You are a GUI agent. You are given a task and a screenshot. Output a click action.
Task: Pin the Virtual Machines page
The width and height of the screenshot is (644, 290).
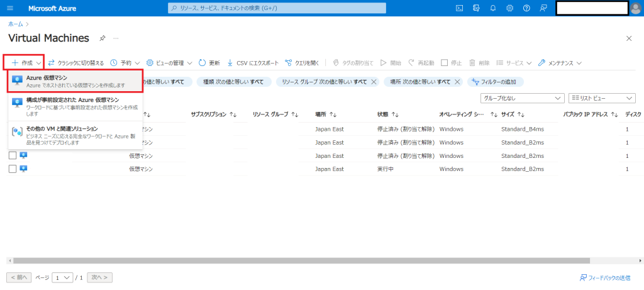(x=103, y=38)
